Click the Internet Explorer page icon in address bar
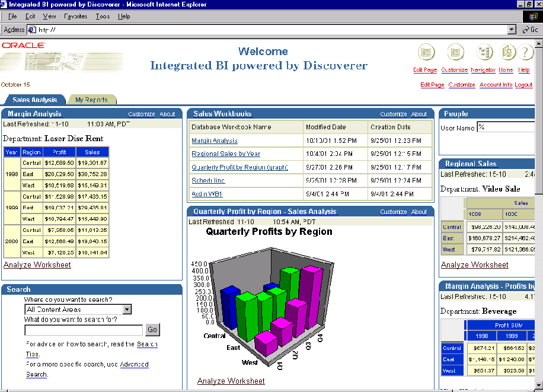The width and height of the screenshot is (543, 392). pos(32,30)
